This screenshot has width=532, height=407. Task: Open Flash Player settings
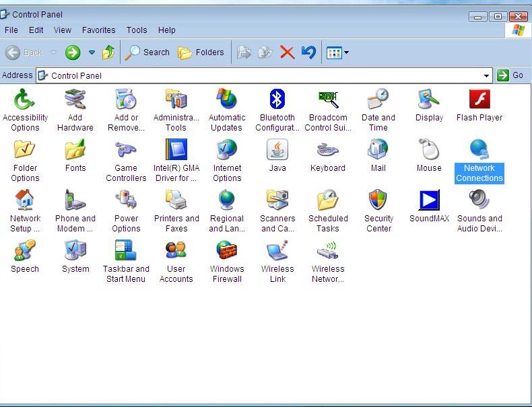(x=479, y=105)
